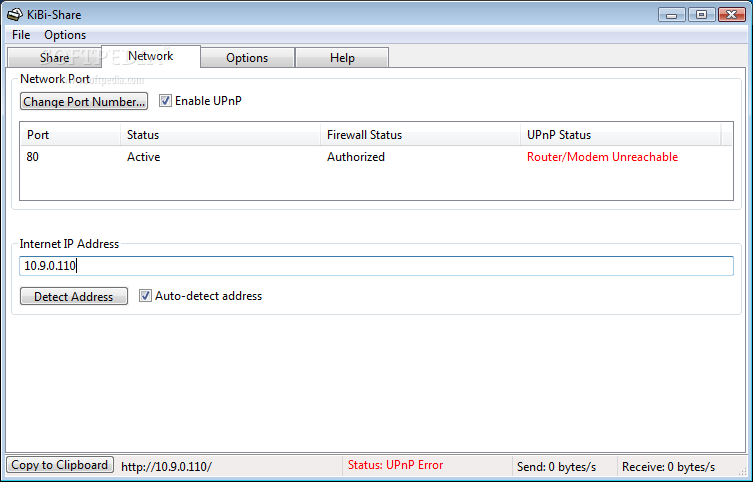The width and height of the screenshot is (753, 482).
Task: Click the Active status cell
Action: coord(144,157)
